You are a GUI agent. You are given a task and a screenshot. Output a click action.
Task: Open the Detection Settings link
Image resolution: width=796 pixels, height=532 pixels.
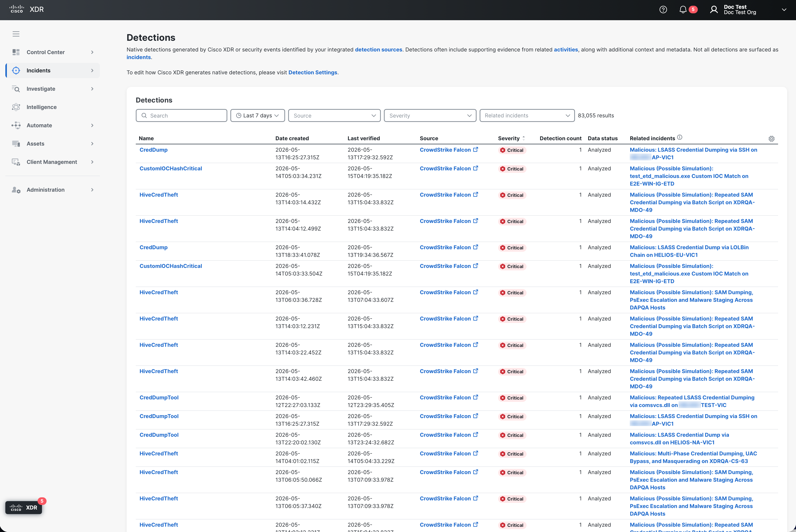click(x=313, y=73)
